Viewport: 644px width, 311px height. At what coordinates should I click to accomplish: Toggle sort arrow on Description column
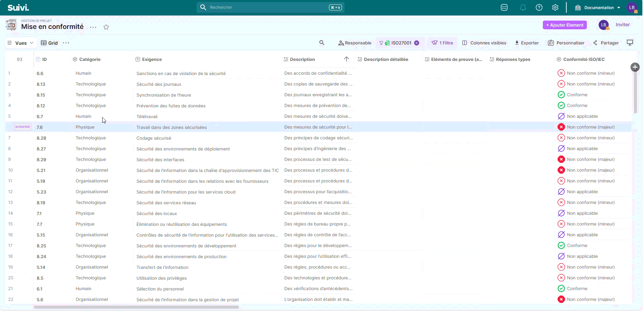346,59
